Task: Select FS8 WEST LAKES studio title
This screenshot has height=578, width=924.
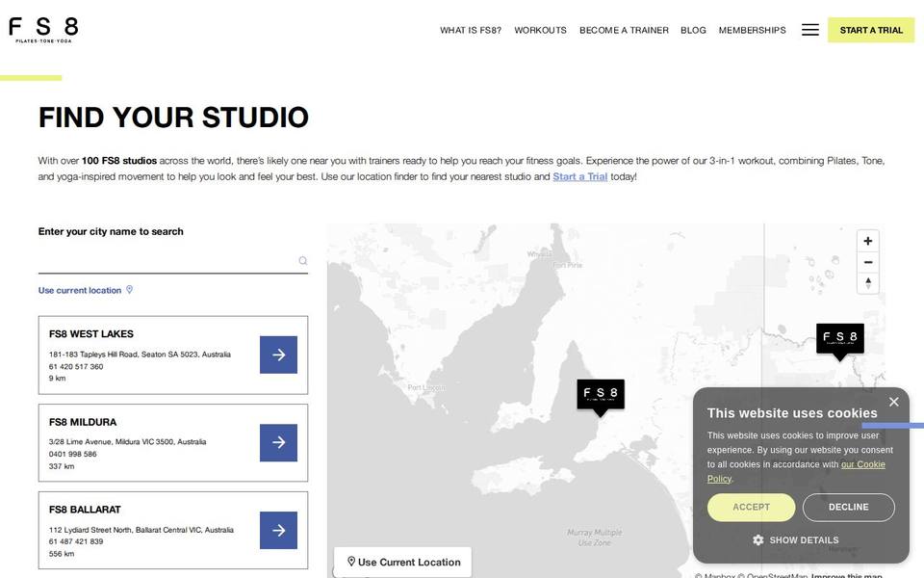Action: tap(91, 334)
